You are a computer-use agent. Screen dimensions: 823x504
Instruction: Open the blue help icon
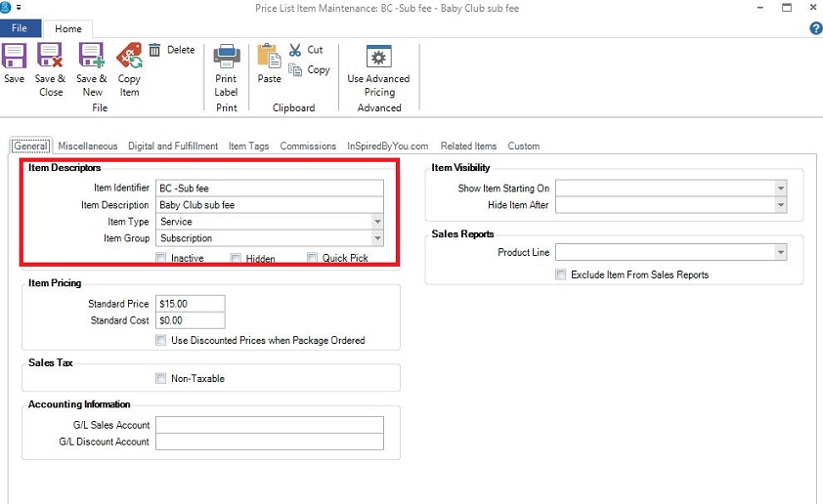[815, 29]
